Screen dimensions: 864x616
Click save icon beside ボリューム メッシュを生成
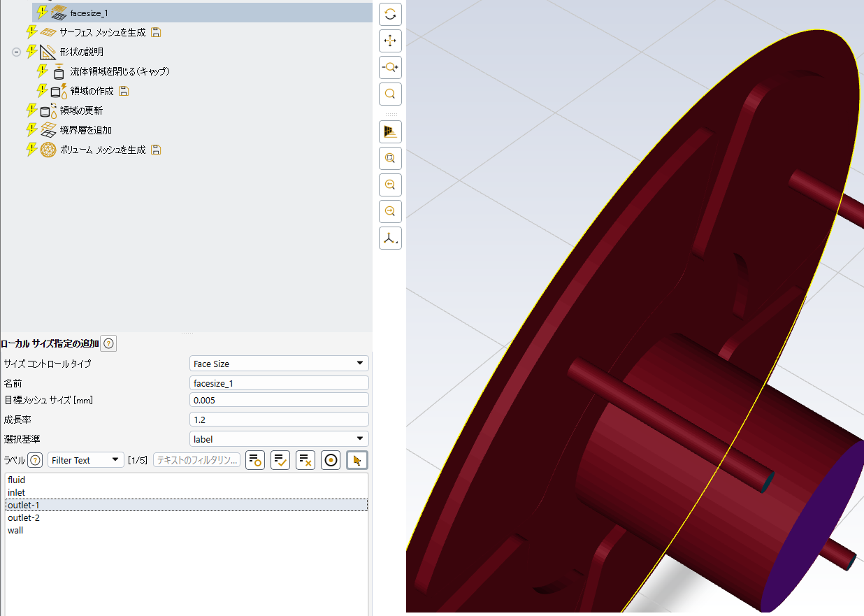tap(156, 150)
